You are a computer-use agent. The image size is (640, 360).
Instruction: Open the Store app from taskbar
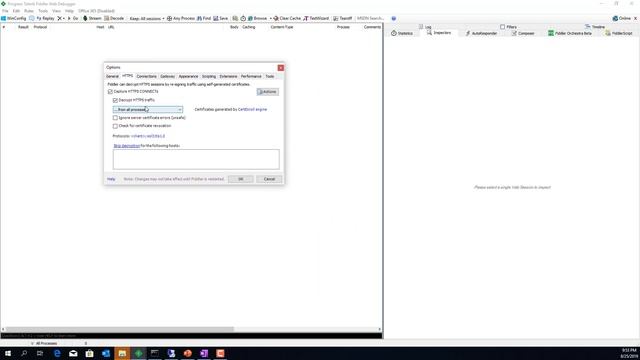point(89,353)
